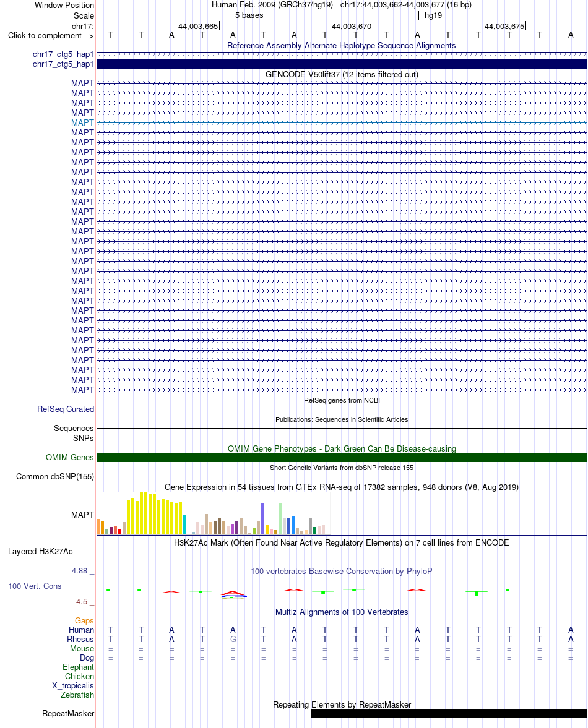This screenshot has height=728, width=588.
Task: Click the 44,003,670 position marker
Action: (x=352, y=27)
